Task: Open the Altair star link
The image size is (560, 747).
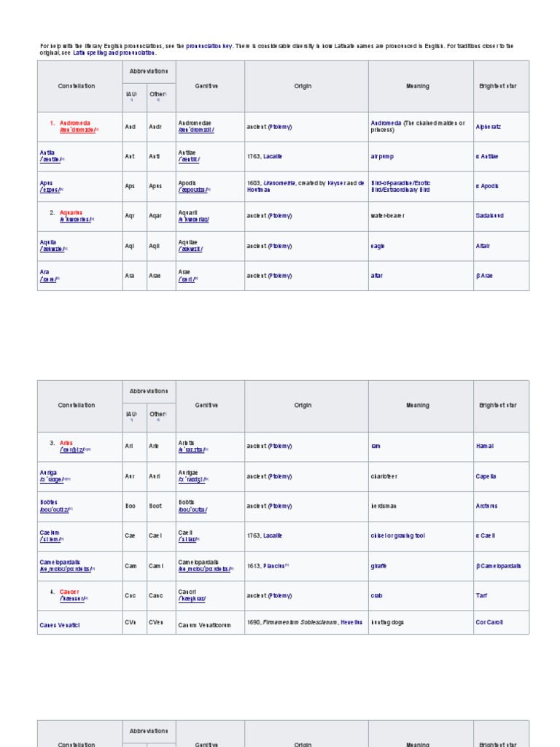Action: (x=483, y=246)
